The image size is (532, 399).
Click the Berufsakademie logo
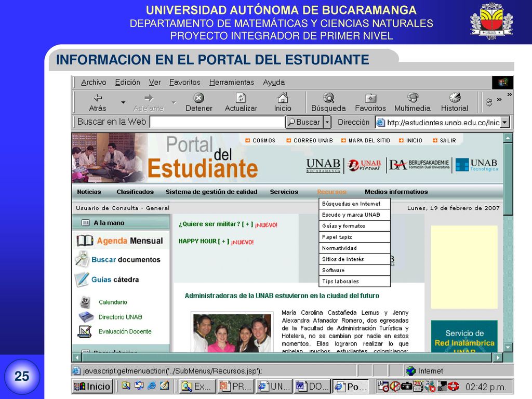(x=419, y=165)
